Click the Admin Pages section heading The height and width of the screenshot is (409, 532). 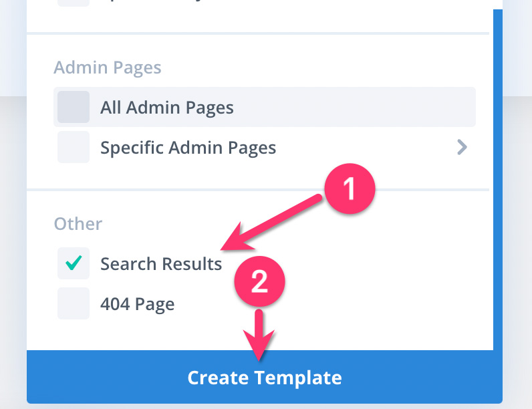click(x=107, y=67)
